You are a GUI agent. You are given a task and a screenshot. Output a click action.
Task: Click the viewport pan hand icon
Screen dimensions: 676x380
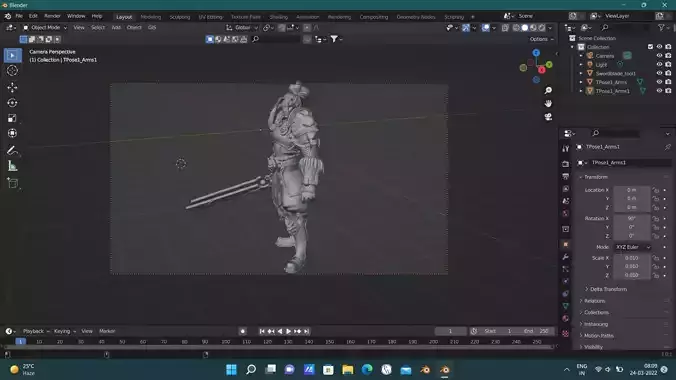coord(548,104)
